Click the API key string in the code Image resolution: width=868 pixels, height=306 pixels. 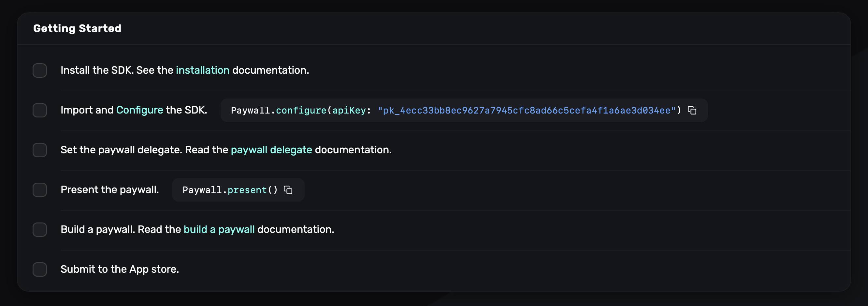pyautogui.click(x=526, y=111)
